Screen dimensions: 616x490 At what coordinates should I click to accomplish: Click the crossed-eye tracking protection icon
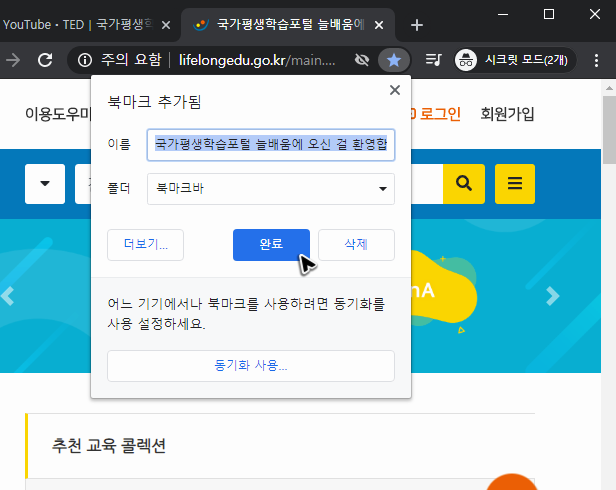click(x=362, y=60)
